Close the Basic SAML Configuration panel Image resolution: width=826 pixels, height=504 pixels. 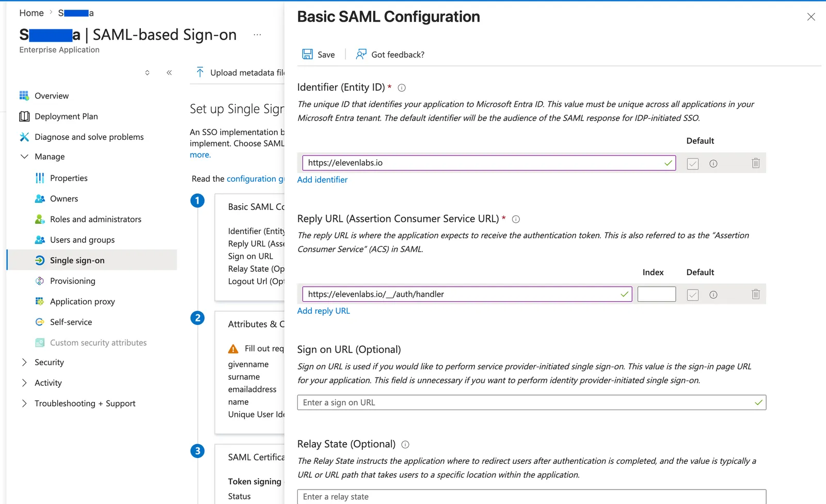(x=811, y=17)
